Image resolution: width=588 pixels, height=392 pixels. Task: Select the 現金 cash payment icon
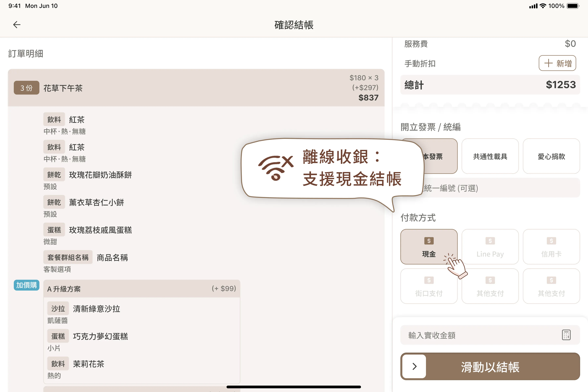coord(429,241)
